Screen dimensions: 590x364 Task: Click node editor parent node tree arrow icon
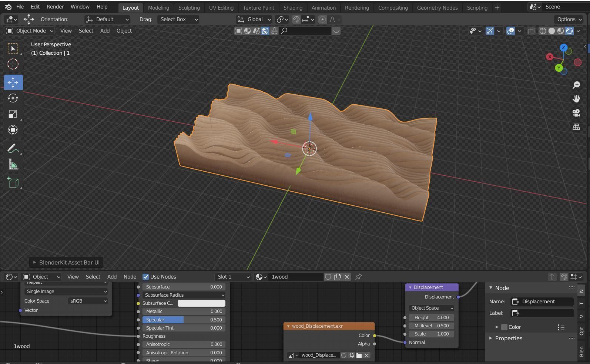(552, 277)
